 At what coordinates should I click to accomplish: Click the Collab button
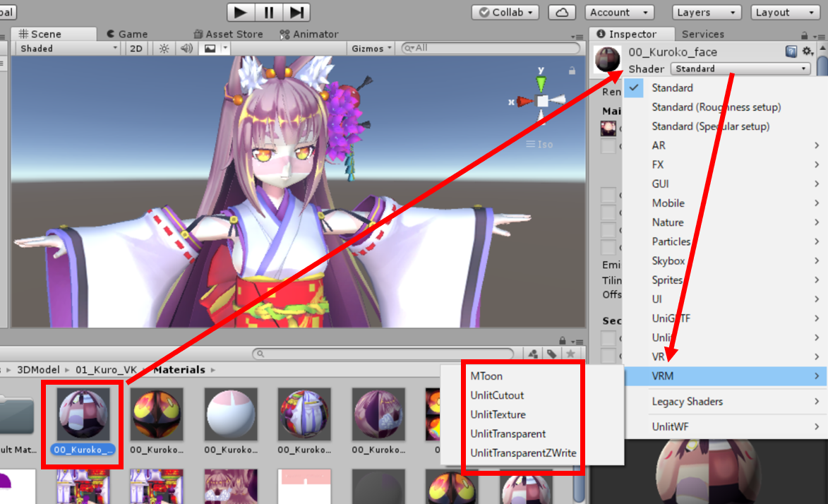(x=505, y=12)
